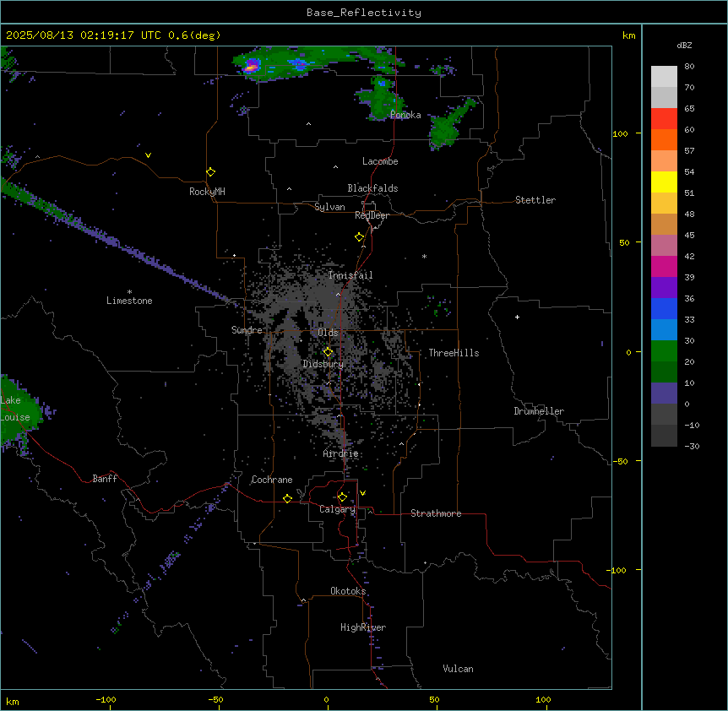Click the Calgary city label
This screenshot has height=711, width=728.
(x=338, y=509)
